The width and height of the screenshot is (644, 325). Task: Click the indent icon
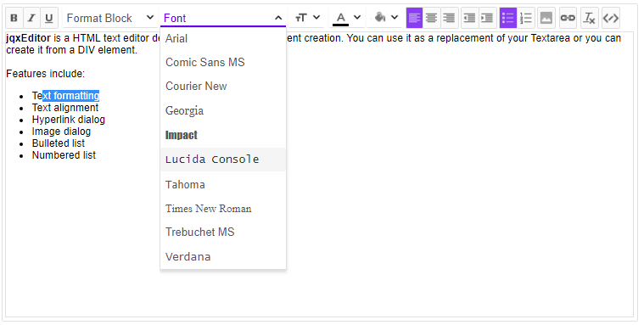tap(488, 18)
